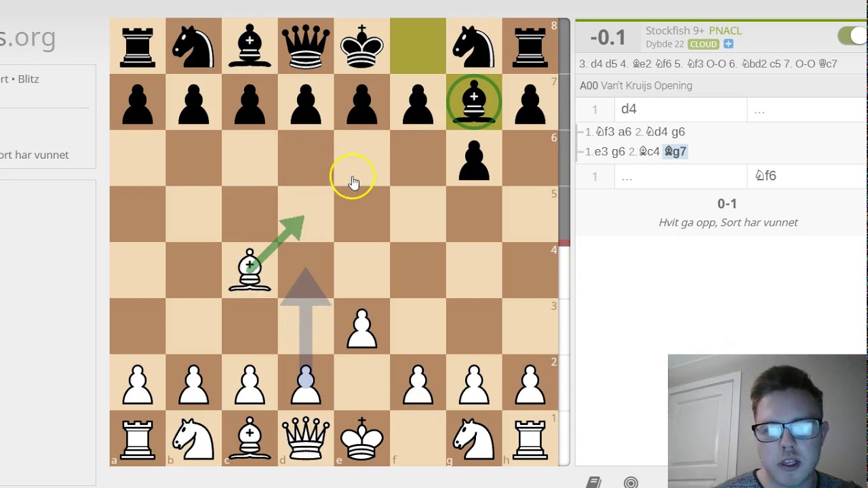Select the white queen on d1
This screenshot has height=488, width=868.
pos(306,439)
